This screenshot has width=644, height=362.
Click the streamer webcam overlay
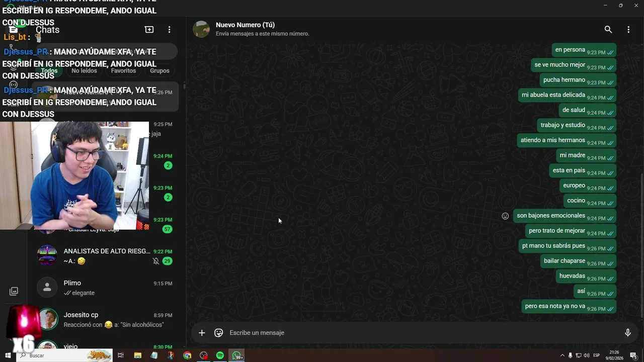pos(74,175)
